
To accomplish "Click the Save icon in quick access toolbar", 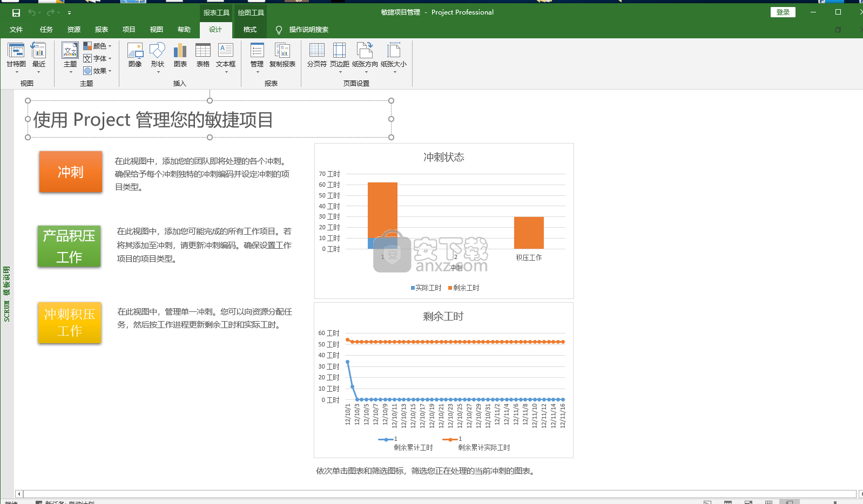I will point(16,12).
